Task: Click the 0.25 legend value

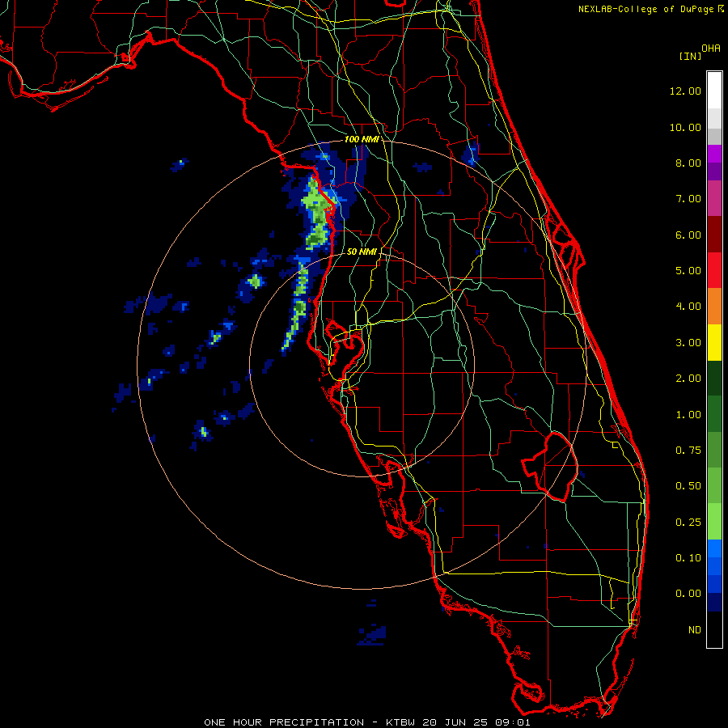Action: [688, 523]
